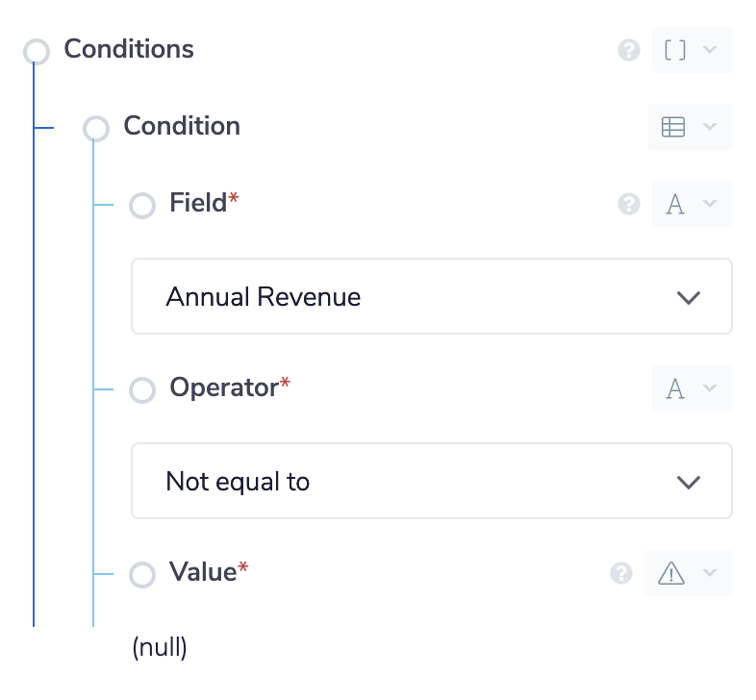Toggle the circle next to Operator

[x=142, y=390]
